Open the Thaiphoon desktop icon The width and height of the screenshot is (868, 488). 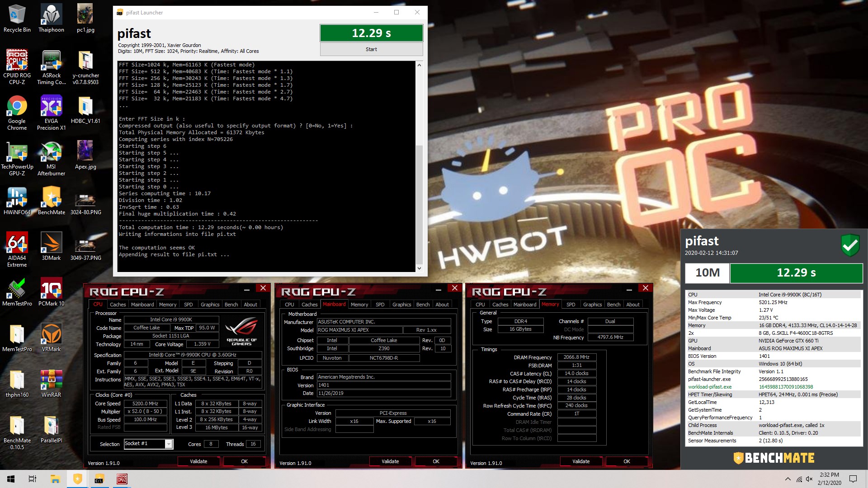click(x=51, y=19)
